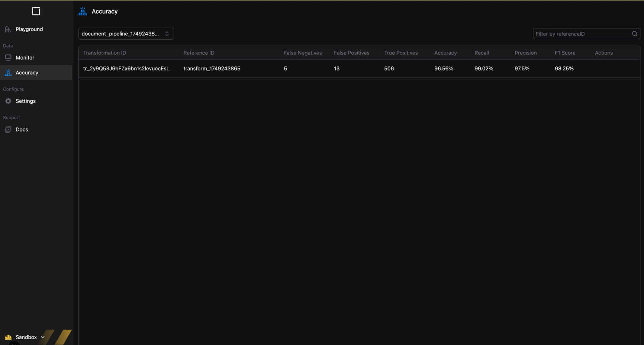
Task: Click the search magnifier icon in filter
Action: click(634, 34)
